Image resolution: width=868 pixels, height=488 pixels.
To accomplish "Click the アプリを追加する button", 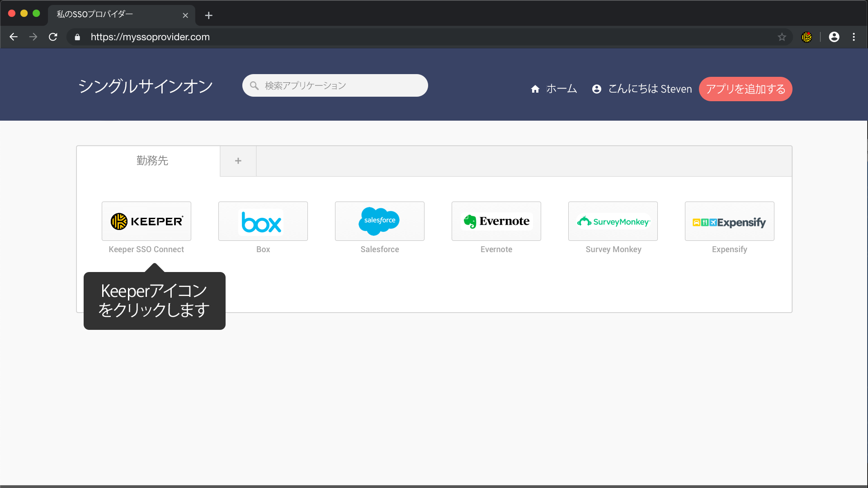I will click(745, 89).
